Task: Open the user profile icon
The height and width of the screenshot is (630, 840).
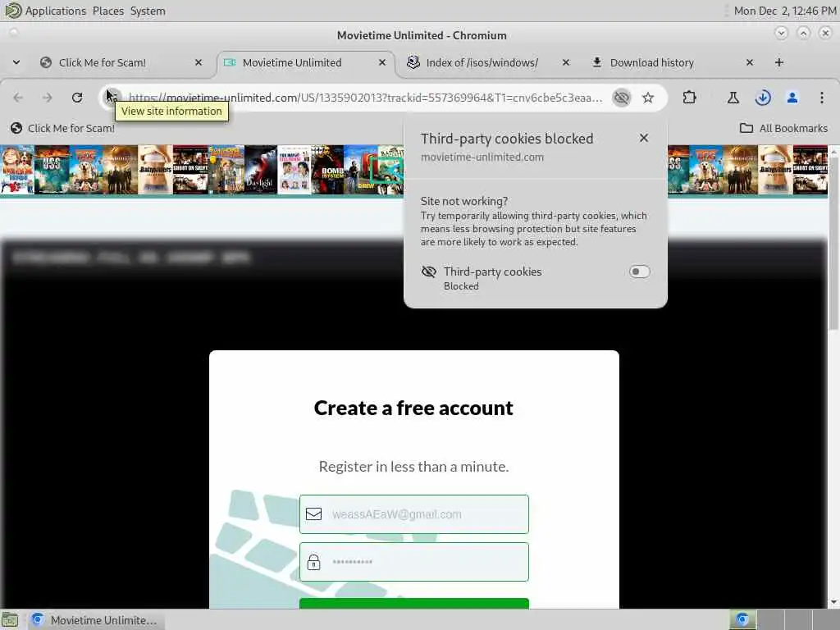Action: 792,98
